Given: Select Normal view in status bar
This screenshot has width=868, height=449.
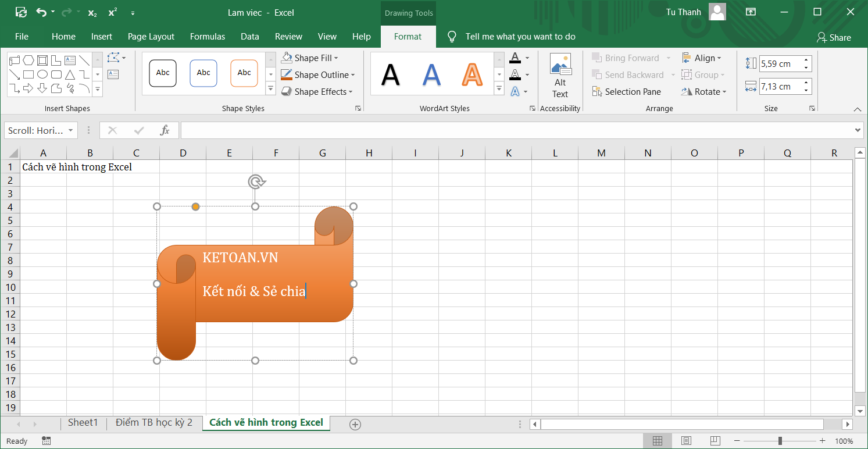Looking at the screenshot, I should [x=658, y=441].
